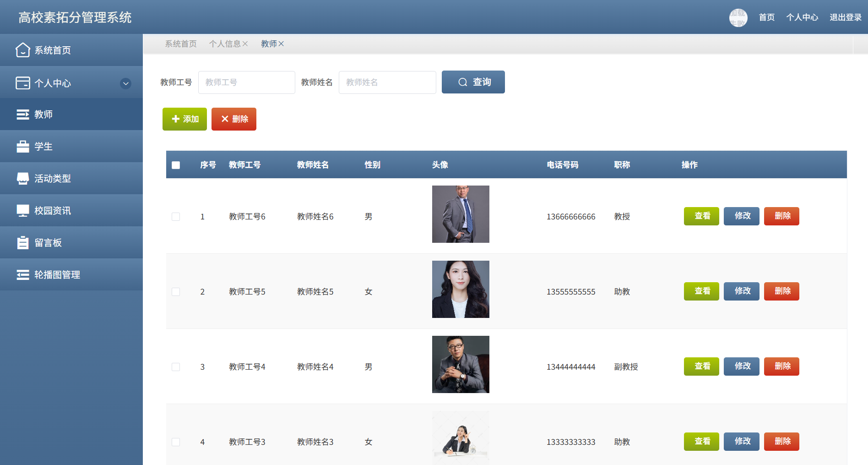Delete the record of 教师姓名5
This screenshot has width=868, height=465.
tap(781, 291)
